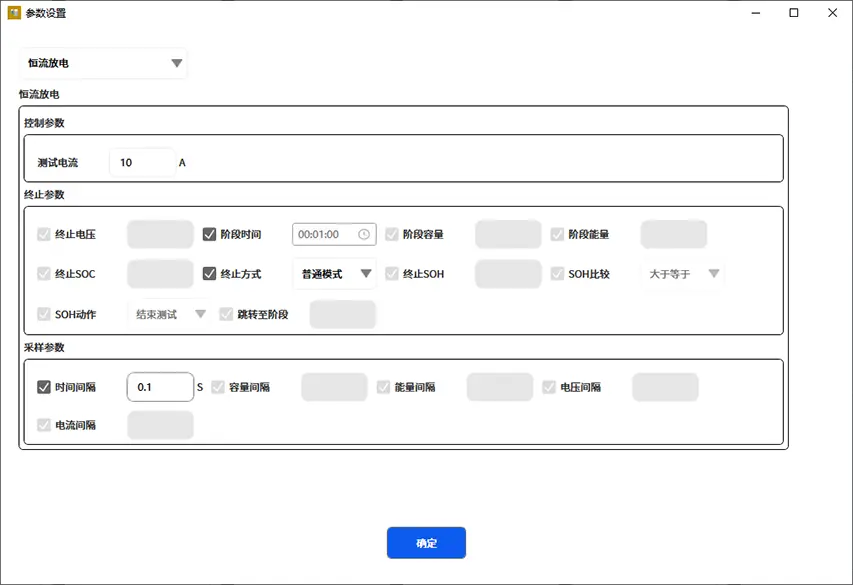Open the 恒流放电 mode dropdown
Screen dimensions: 853x585
point(104,63)
